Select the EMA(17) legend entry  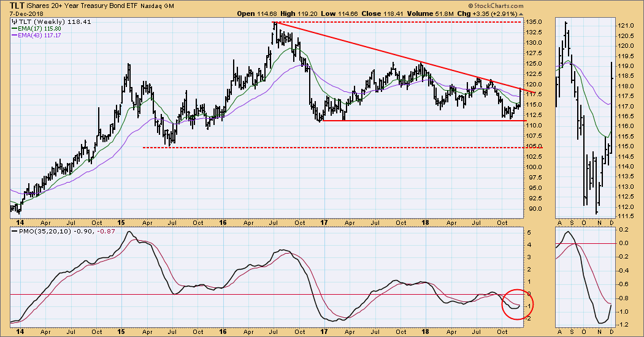point(39,29)
